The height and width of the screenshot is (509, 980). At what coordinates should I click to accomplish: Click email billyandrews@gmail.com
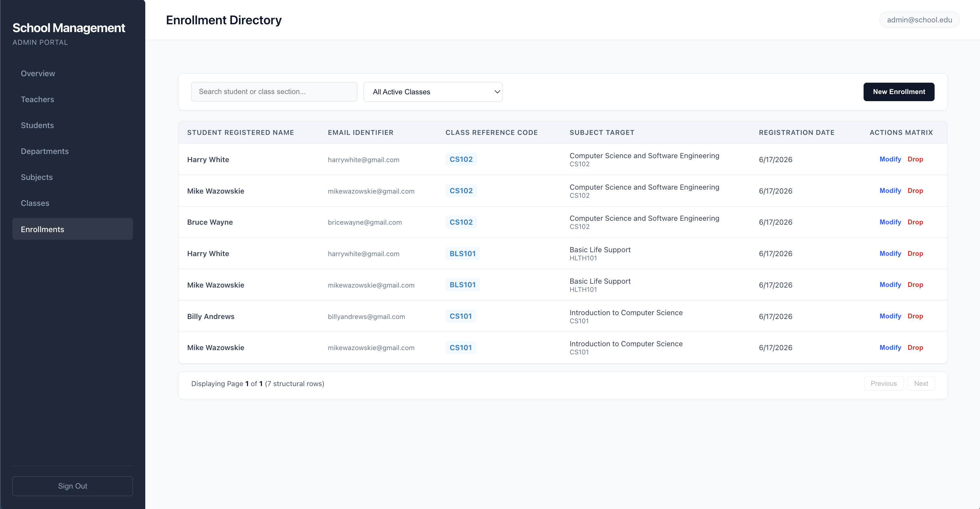click(366, 316)
